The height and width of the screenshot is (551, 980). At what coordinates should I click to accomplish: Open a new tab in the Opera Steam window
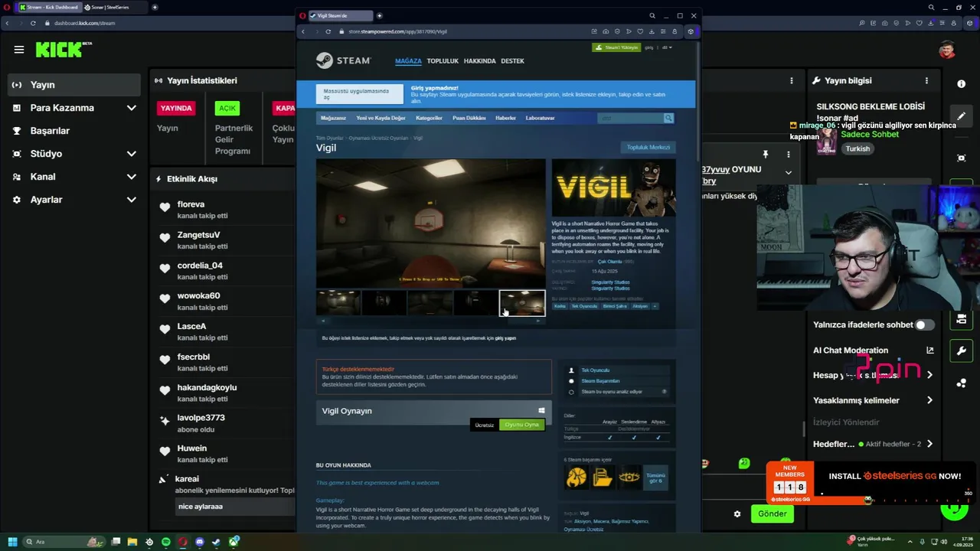click(379, 15)
